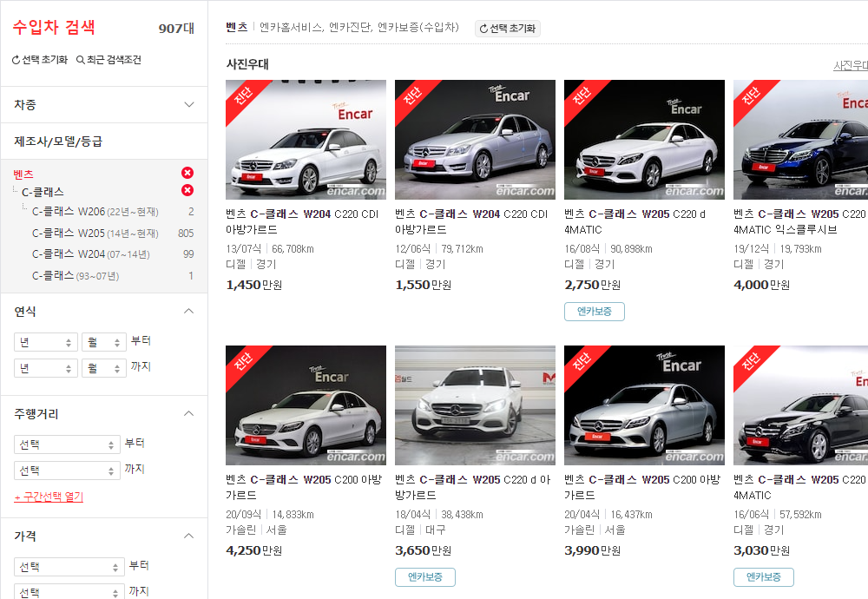The height and width of the screenshot is (599, 868).
Task: Click the 진단 ribbon on the 1,450만원 car
Action: click(x=244, y=97)
